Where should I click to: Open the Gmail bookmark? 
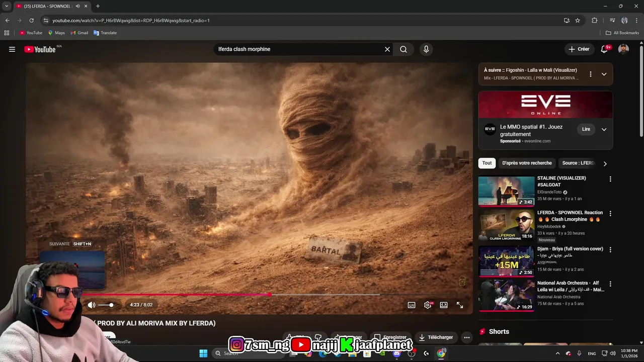[x=79, y=33]
